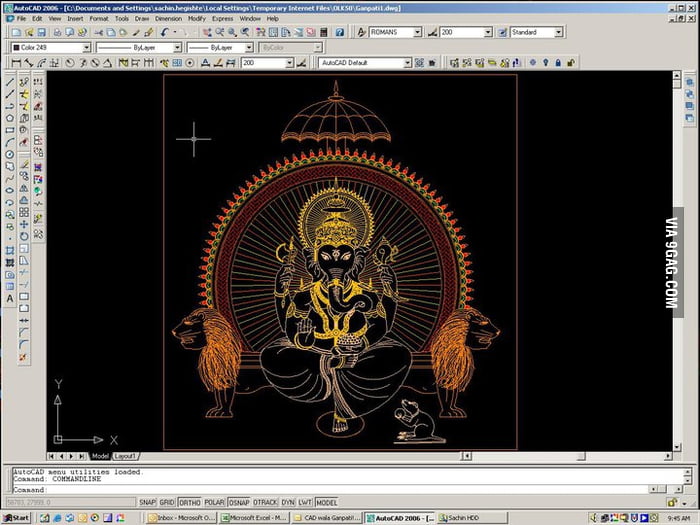
Task: Open the second ByLayer lineweight dropdown
Action: [x=249, y=47]
